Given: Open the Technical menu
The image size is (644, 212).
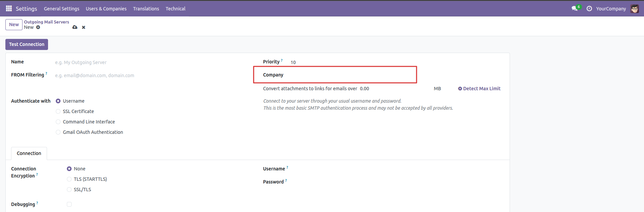Looking at the screenshot, I should [x=175, y=9].
